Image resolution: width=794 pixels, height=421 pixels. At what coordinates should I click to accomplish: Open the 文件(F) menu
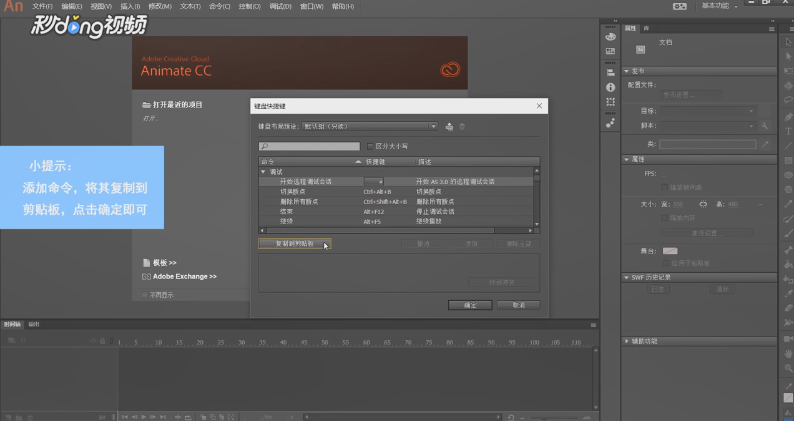(42, 7)
